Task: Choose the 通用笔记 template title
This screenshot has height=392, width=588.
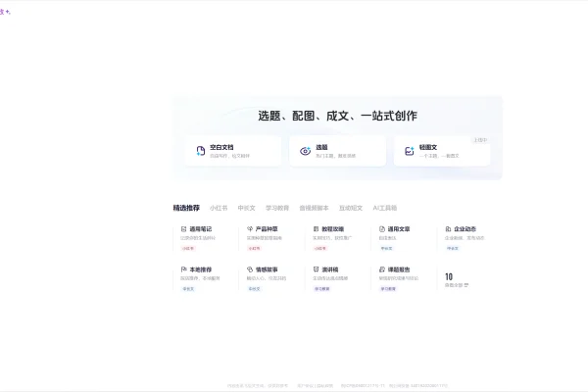Action: click(x=201, y=228)
